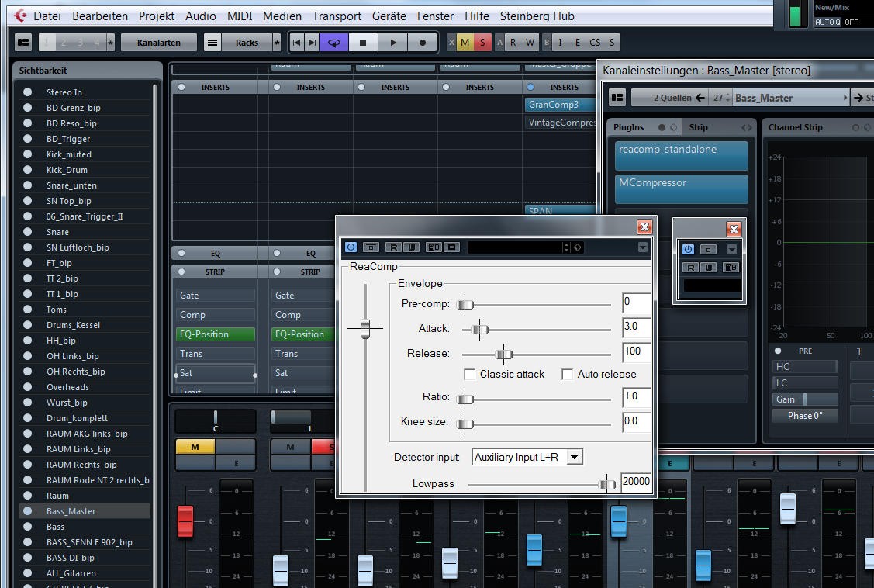Open small plugin window options dropdown arrow
This screenshot has width=874, height=588.
732,249
